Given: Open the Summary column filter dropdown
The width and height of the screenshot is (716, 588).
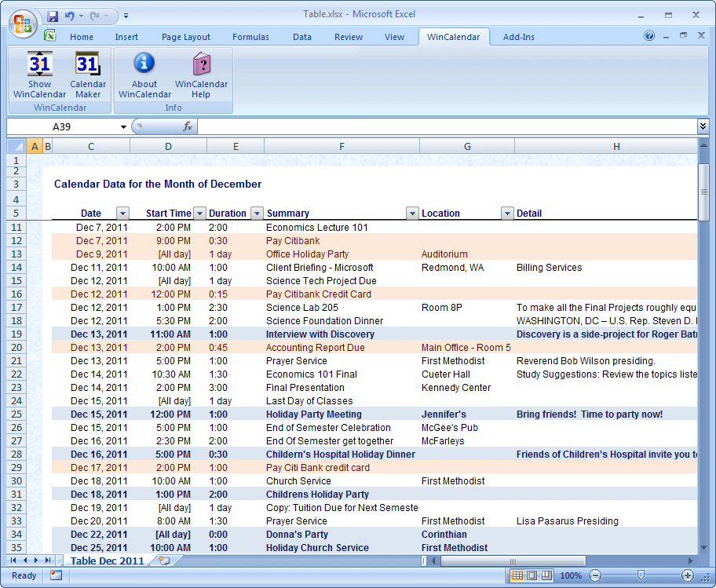Looking at the screenshot, I should click(413, 213).
